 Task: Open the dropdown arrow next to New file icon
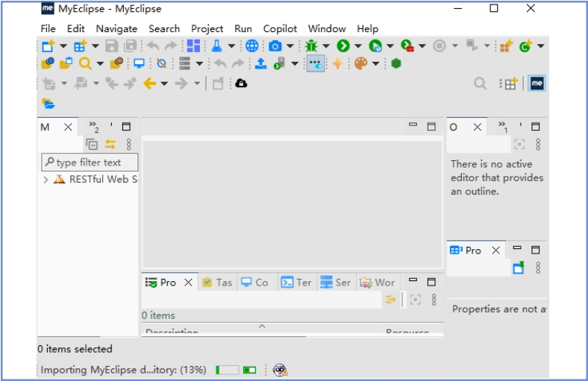[63, 46]
